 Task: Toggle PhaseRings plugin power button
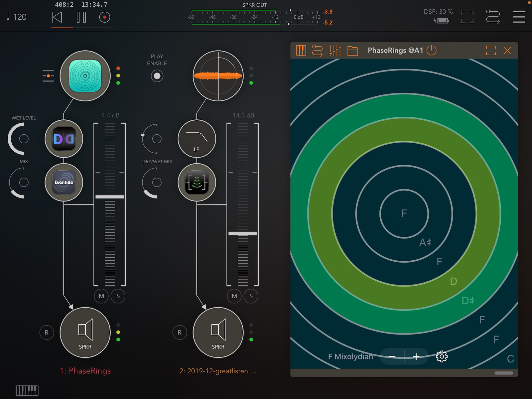(431, 51)
